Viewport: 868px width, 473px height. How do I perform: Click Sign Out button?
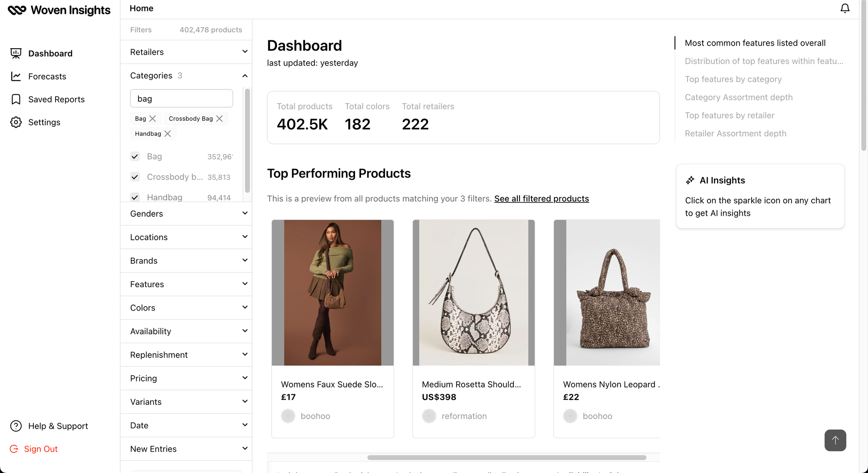(41, 449)
